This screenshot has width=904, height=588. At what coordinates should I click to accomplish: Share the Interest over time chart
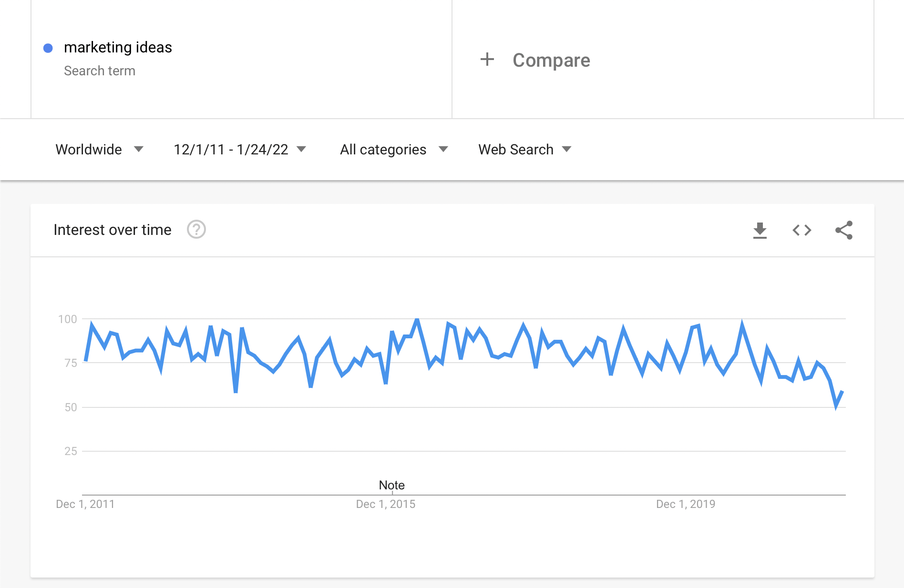tap(844, 230)
